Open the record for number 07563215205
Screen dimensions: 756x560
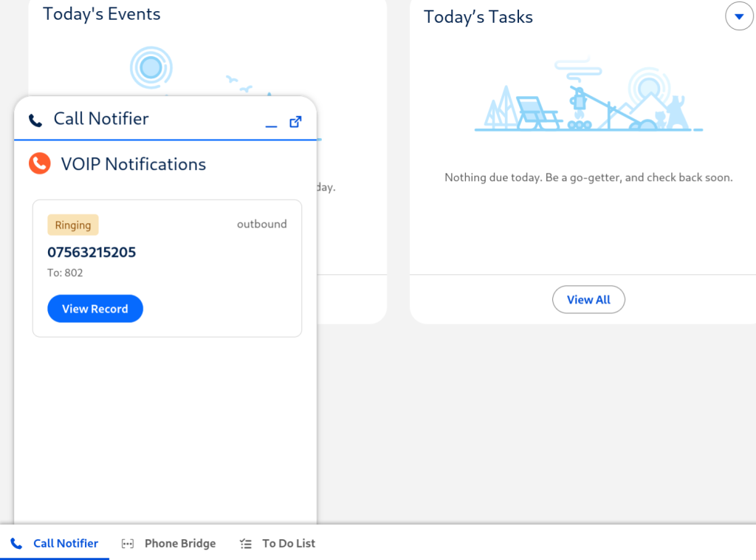tap(92, 252)
